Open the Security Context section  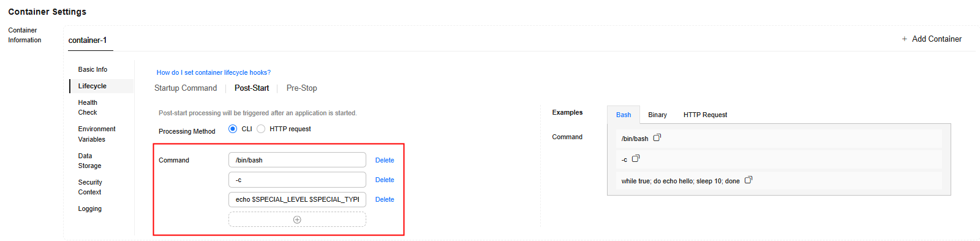click(x=90, y=187)
